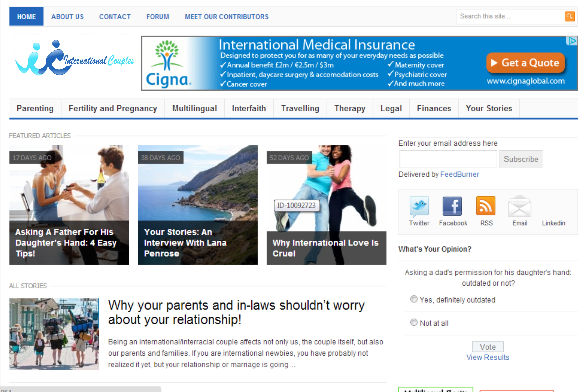Open the Your Stories category tab

coord(489,109)
